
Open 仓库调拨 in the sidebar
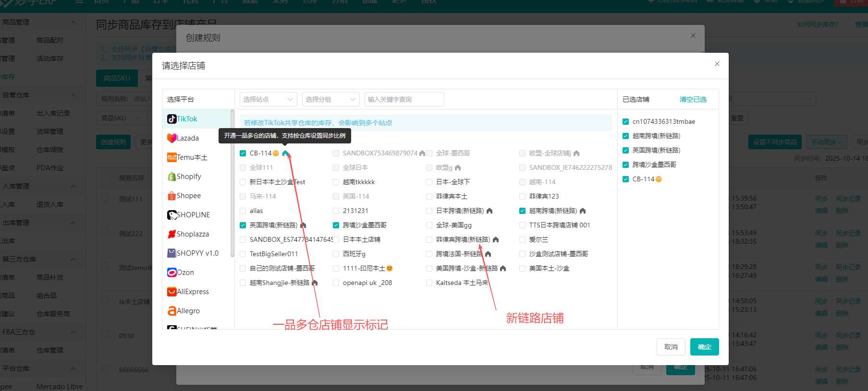click(x=50, y=150)
